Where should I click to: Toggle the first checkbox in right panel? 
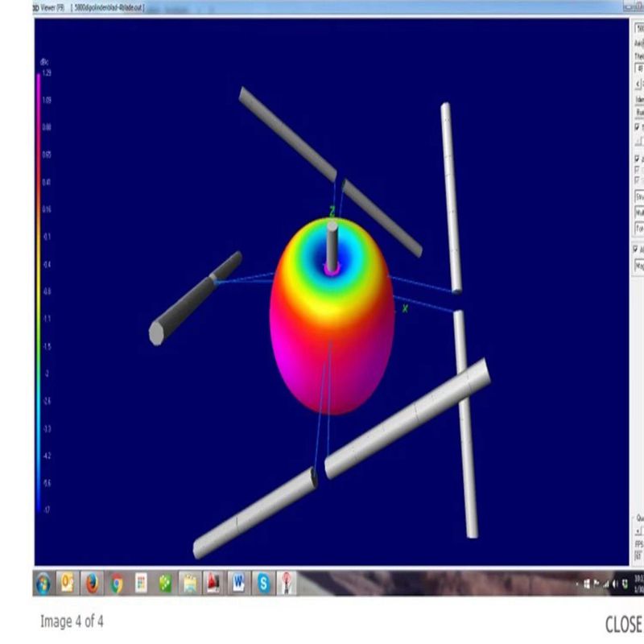638,127
